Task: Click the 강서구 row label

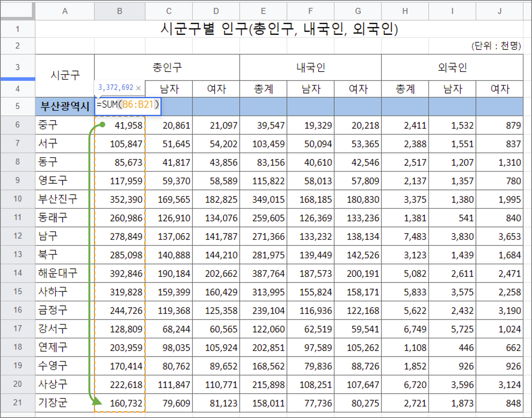Action: click(65, 329)
